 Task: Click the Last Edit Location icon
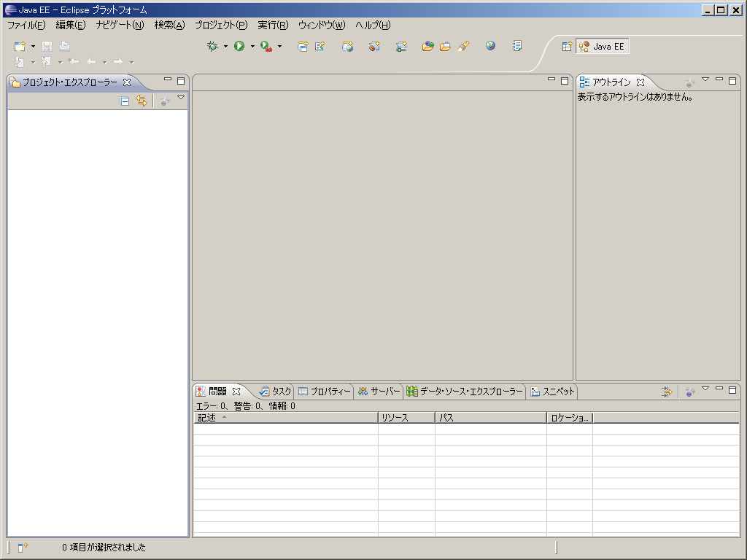[74, 62]
